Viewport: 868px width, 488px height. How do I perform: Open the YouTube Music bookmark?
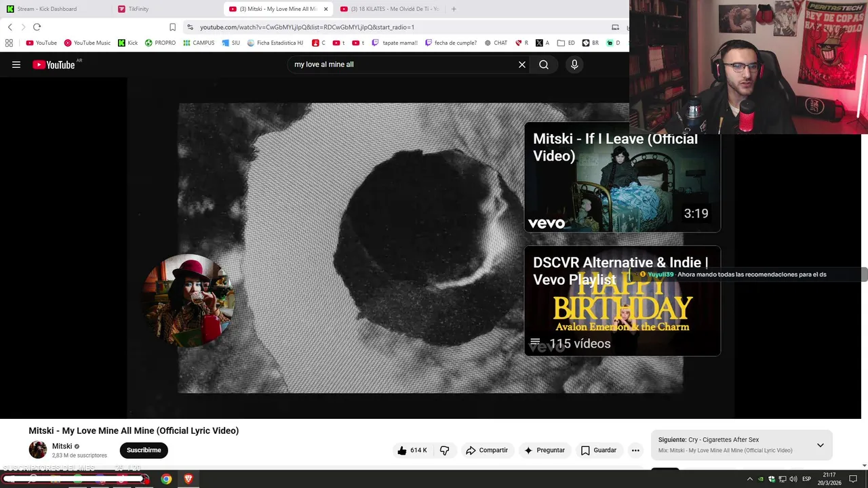87,43
